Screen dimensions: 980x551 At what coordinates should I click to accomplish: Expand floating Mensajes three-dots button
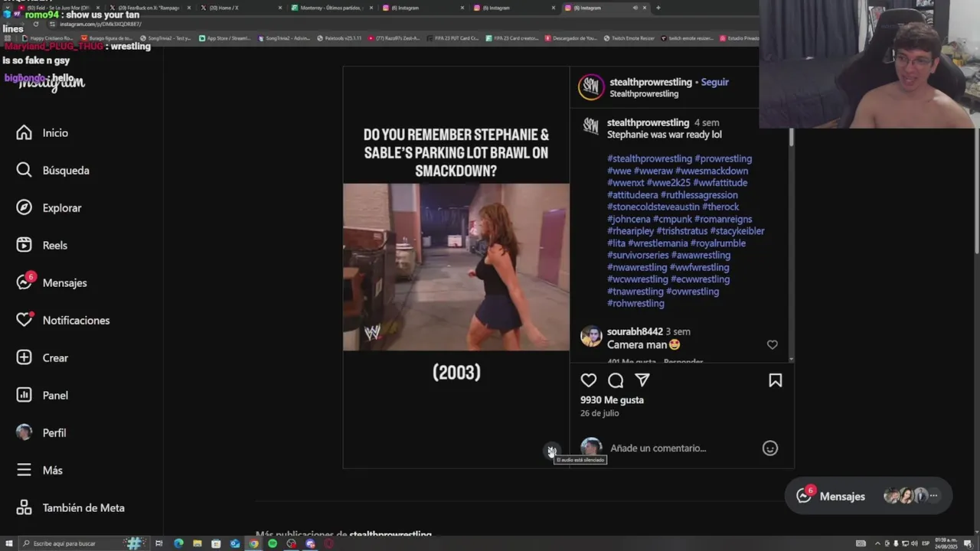[933, 496]
